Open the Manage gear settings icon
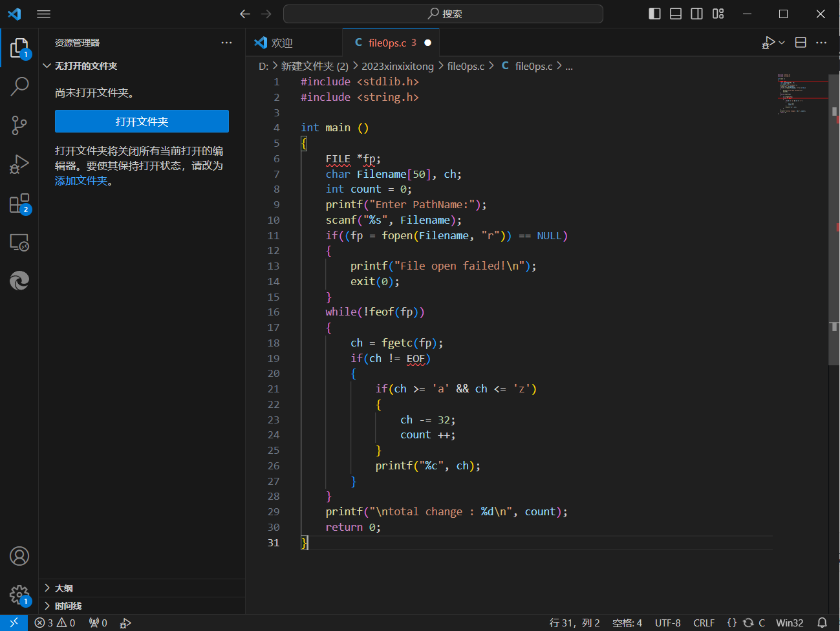This screenshot has height=631, width=840. coord(19,595)
